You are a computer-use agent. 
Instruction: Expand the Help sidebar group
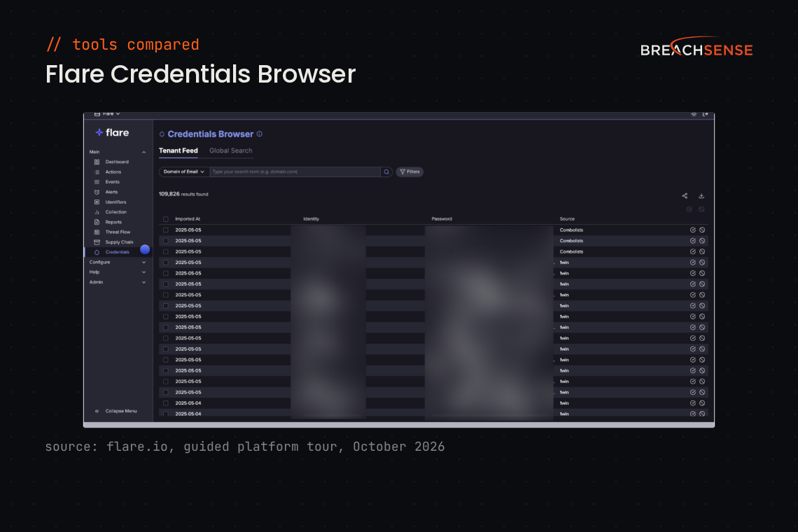pos(118,272)
